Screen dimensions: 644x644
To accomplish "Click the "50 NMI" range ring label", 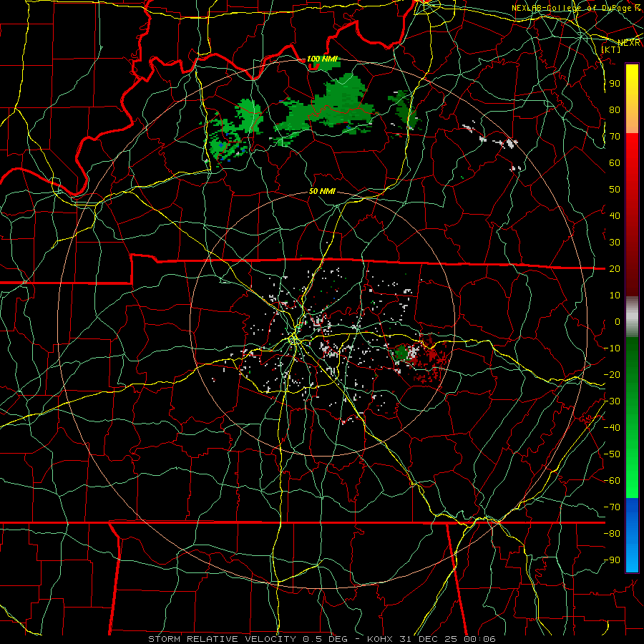I will click(x=323, y=191).
